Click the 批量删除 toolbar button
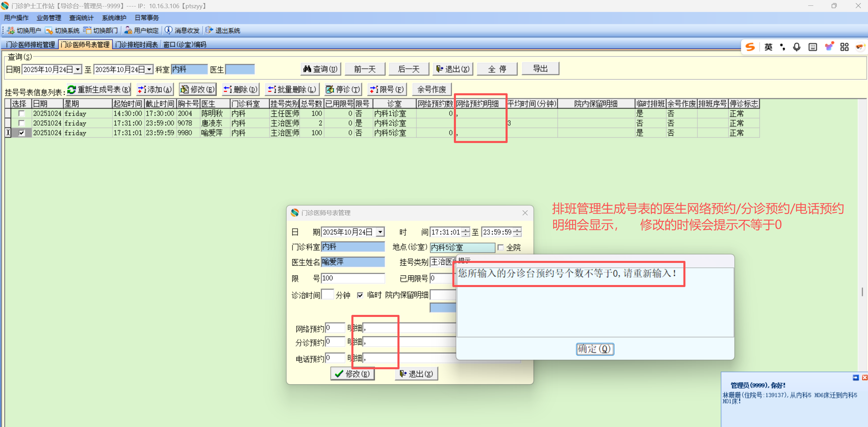This screenshot has height=427, width=868. coord(292,90)
